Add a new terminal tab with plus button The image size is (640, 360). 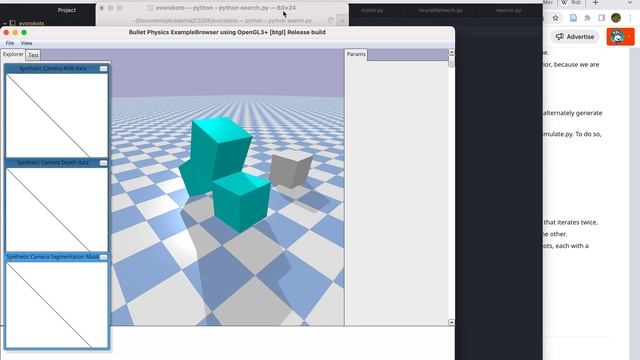(342, 20)
